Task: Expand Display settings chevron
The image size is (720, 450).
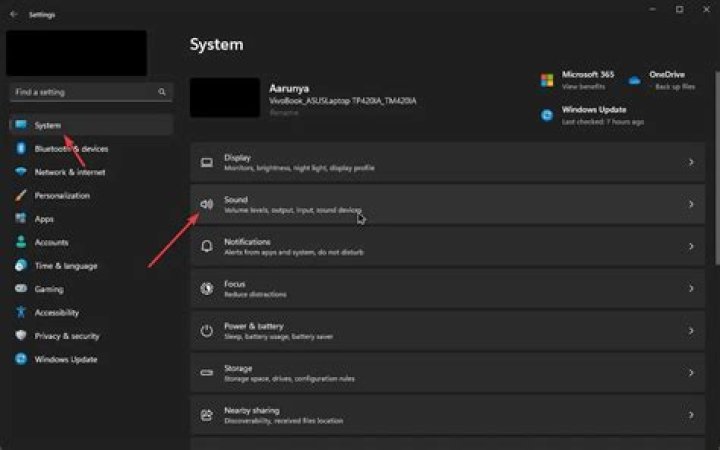Action: pos(691,162)
